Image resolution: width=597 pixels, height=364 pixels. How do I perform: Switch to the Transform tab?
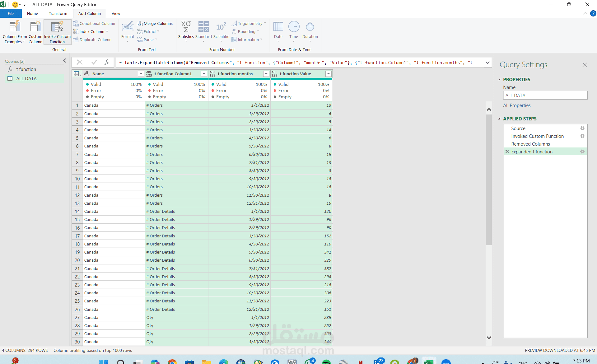tap(58, 13)
